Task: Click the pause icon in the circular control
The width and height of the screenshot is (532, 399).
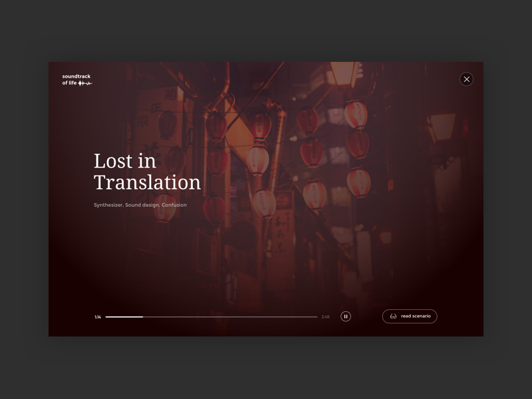Action: [x=345, y=316]
